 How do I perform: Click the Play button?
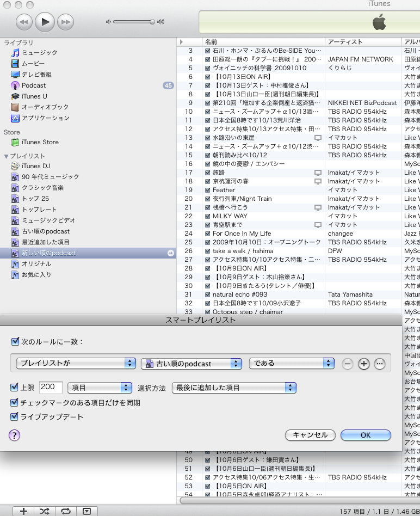tap(45, 22)
